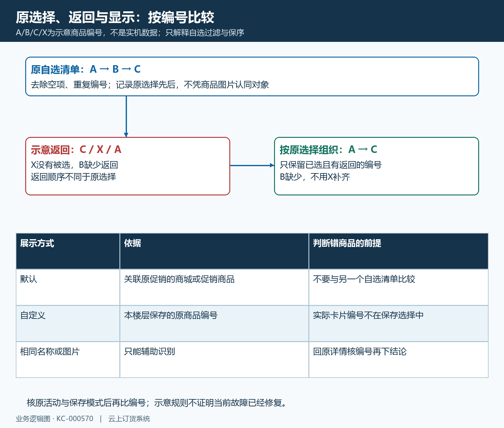The width and height of the screenshot is (504, 428).
Task: Click cell 不要与另一个自选清单比较
Action: click(398, 287)
